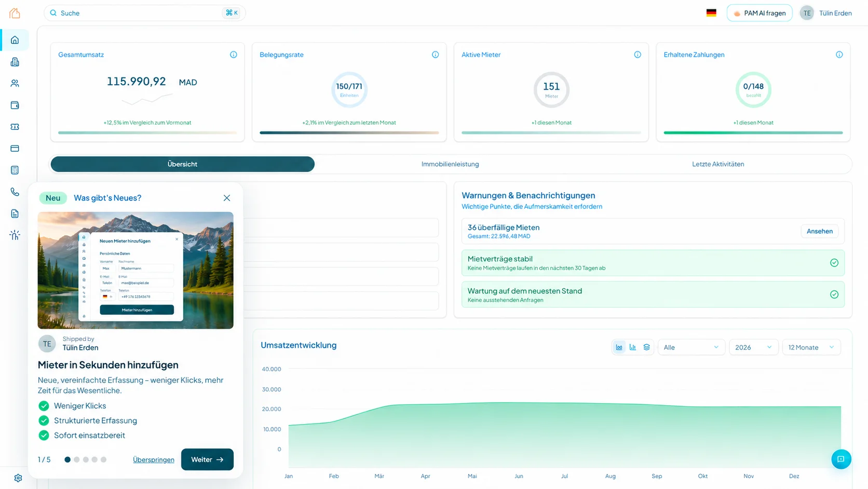
Task: Open the calculator icon in sidebar
Action: pyautogui.click(x=15, y=170)
